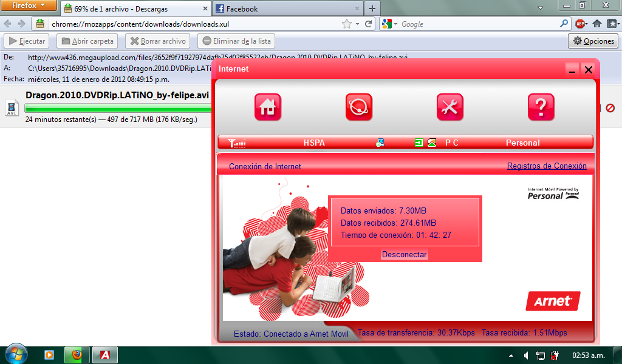Minimize the Internet window
This screenshot has height=364, width=622.
coord(572,70)
